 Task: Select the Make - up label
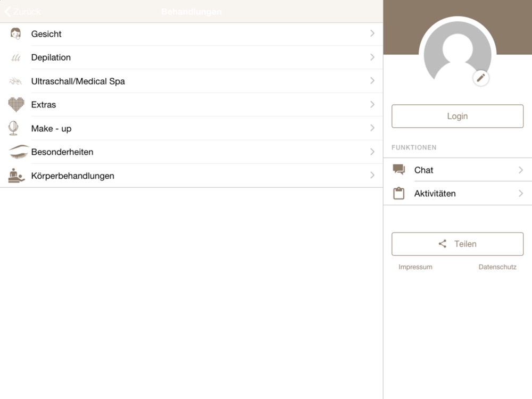pyautogui.click(x=51, y=129)
